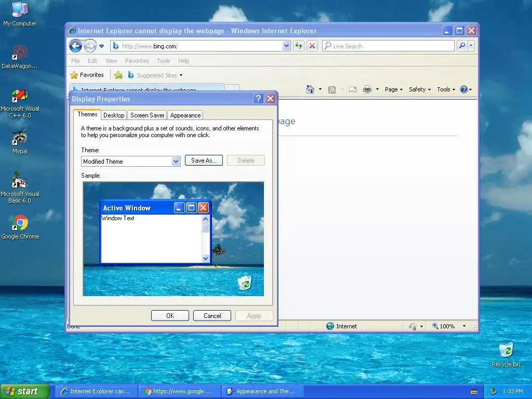
Task: Select the My Computer desktop icon
Action: [x=20, y=14]
